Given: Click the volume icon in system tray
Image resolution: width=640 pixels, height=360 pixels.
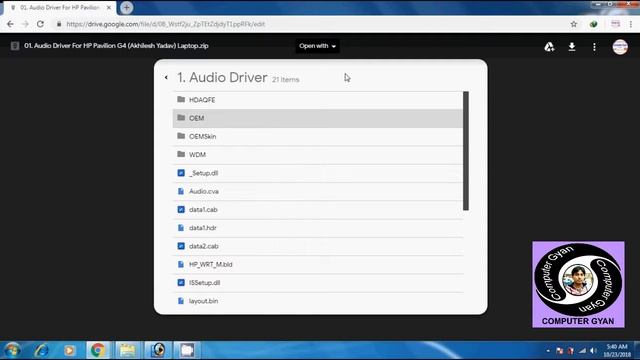Looking at the screenshot, I should coord(593,351).
